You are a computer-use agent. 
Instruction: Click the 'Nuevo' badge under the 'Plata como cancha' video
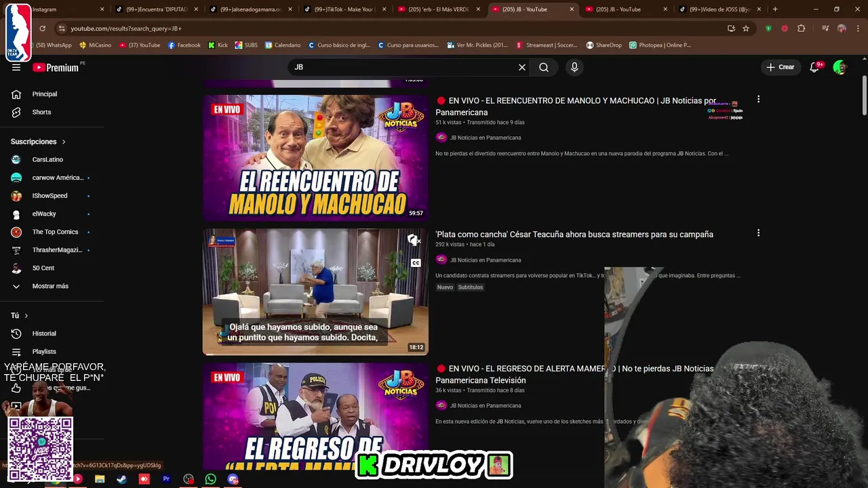(445, 287)
